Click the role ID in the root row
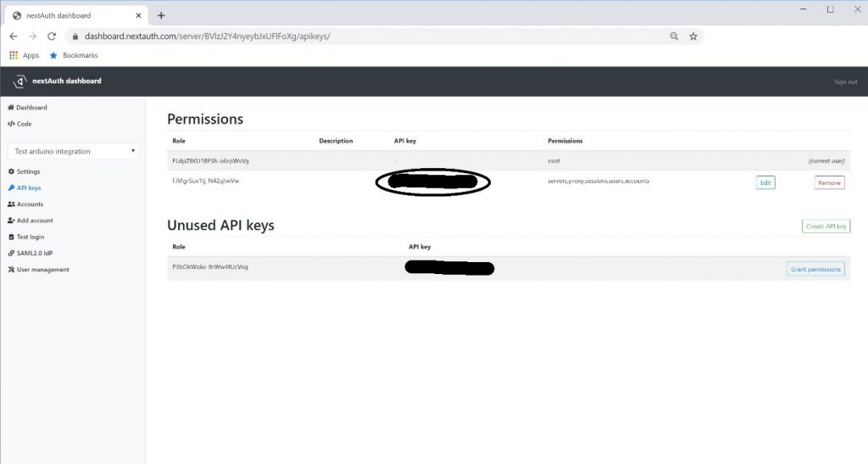Image resolution: width=868 pixels, height=464 pixels. click(x=210, y=161)
